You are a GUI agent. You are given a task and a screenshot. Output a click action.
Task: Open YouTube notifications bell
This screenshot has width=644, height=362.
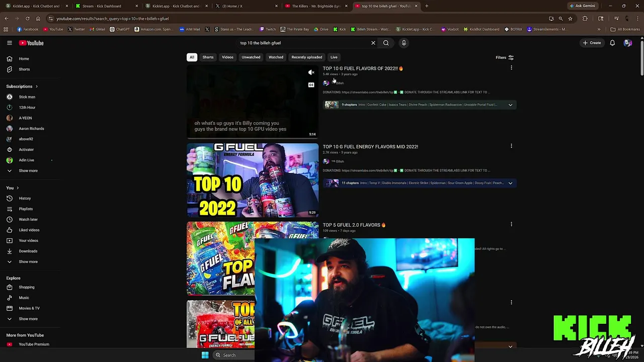(612, 43)
